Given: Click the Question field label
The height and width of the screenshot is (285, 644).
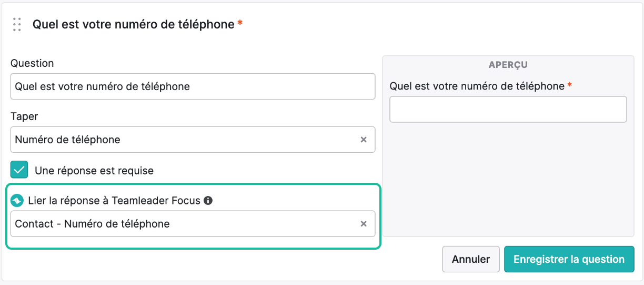Looking at the screenshot, I should tap(32, 63).
